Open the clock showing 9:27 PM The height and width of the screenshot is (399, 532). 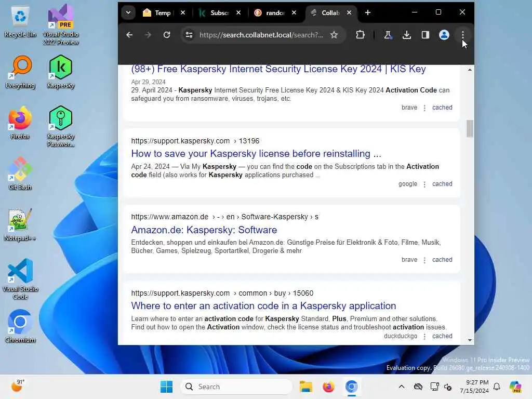click(474, 387)
